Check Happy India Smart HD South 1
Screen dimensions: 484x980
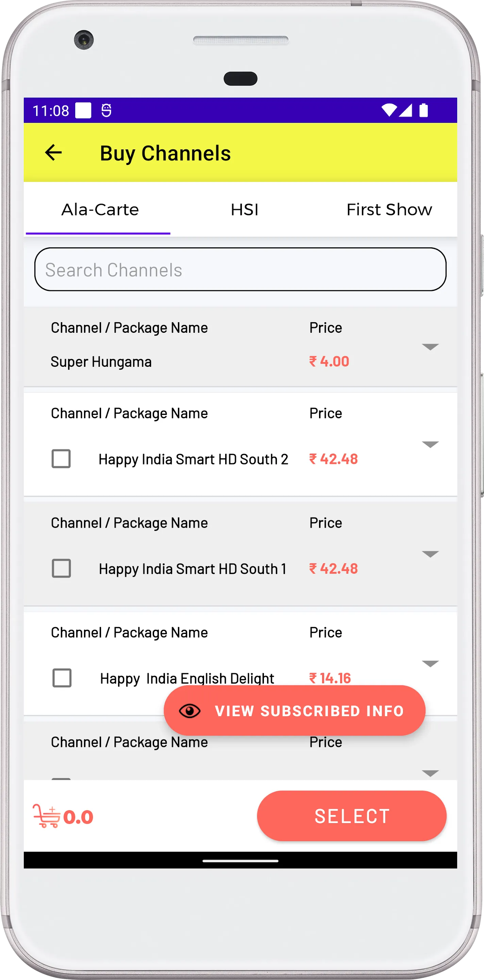pyautogui.click(x=61, y=568)
